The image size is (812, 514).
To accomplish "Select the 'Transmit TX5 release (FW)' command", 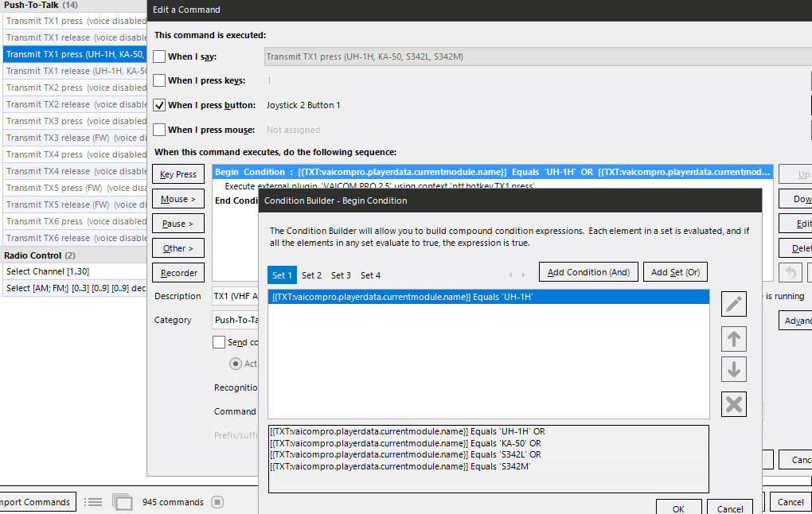I will (x=75, y=204).
